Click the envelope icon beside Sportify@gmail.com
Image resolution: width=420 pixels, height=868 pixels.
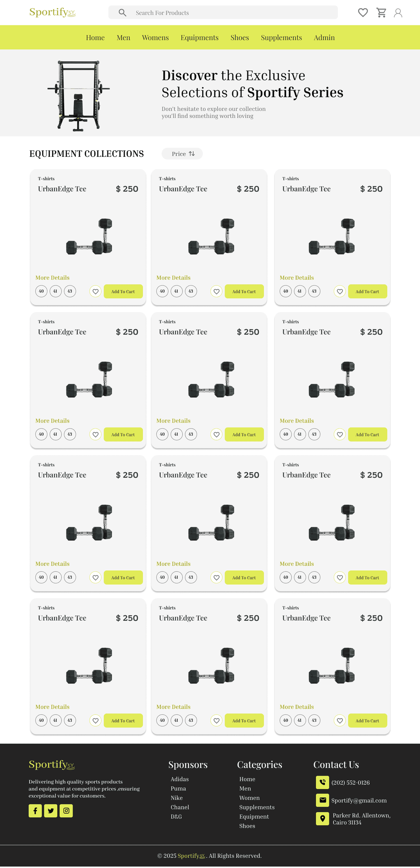[x=322, y=800]
